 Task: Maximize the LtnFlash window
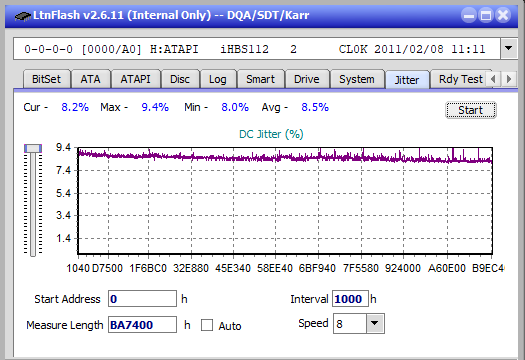tap(486, 15)
